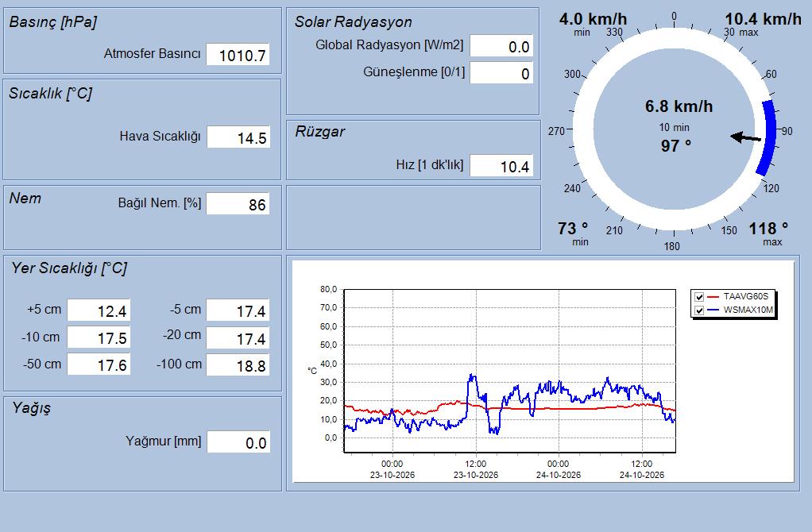
Task: Click the -10 cm ground temperature field
Action: click(99, 337)
